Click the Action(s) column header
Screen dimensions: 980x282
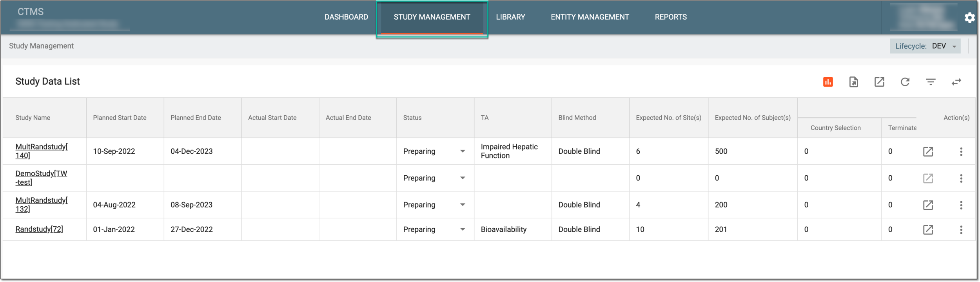click(956, 118)
